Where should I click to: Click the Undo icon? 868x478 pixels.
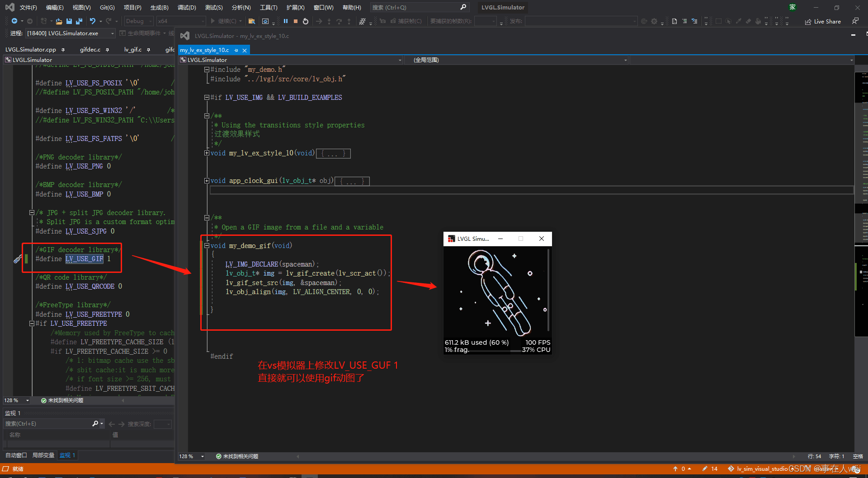pos(93,21)
